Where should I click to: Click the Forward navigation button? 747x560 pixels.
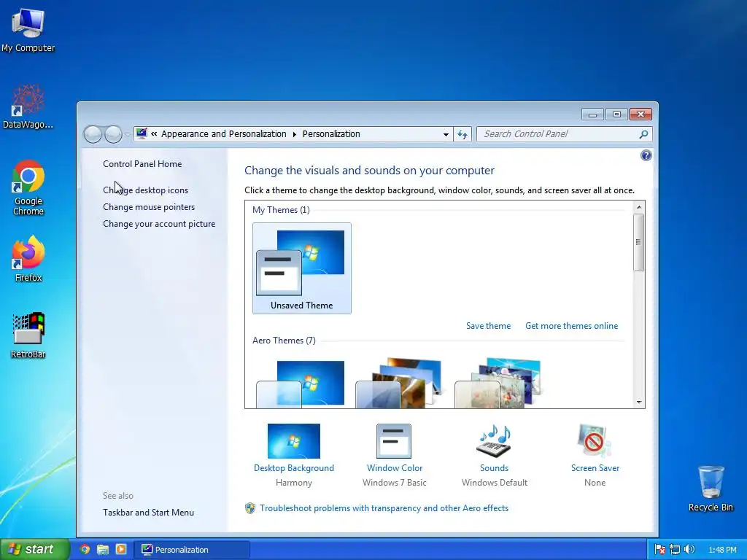(x=113, y=134)
